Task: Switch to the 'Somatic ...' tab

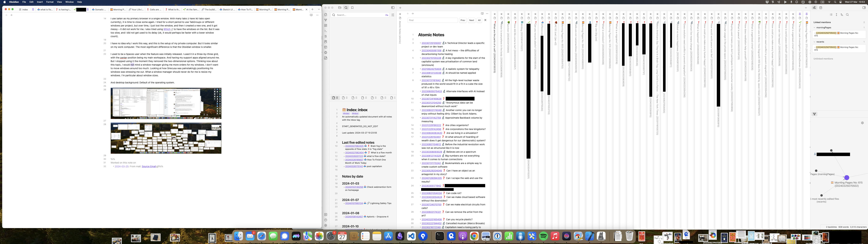Action: pos(99,9)
